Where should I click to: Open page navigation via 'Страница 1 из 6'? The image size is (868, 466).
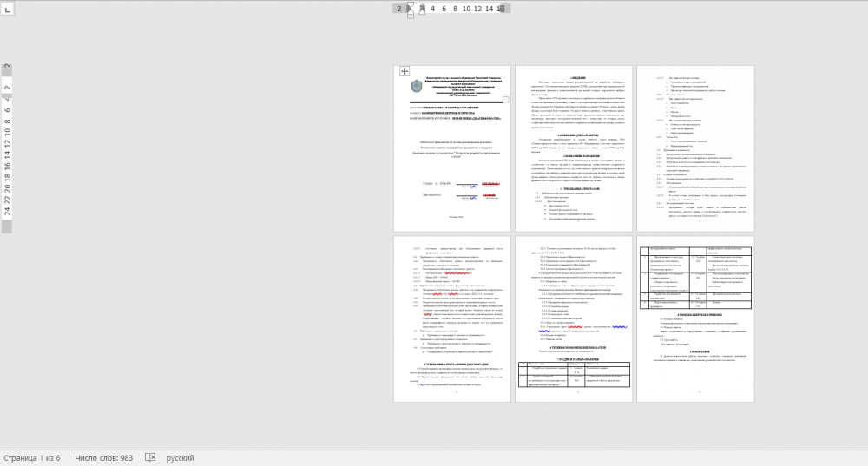point(31,457)
